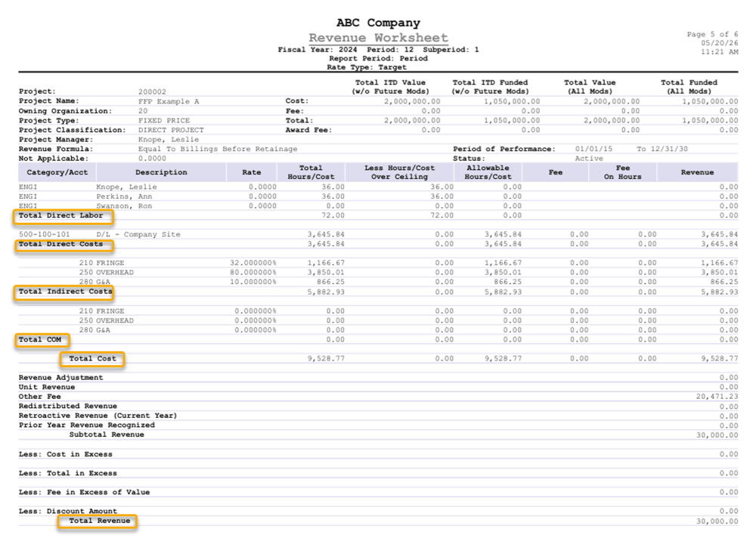Select the Category/Acct column header

pos(57,172)
